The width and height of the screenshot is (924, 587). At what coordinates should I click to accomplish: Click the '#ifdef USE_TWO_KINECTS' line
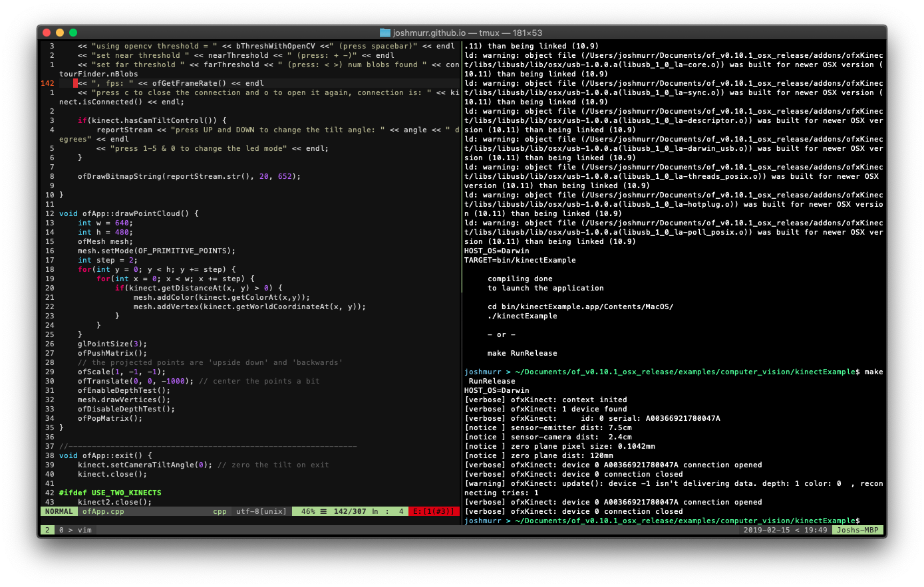tap(110, 493)
